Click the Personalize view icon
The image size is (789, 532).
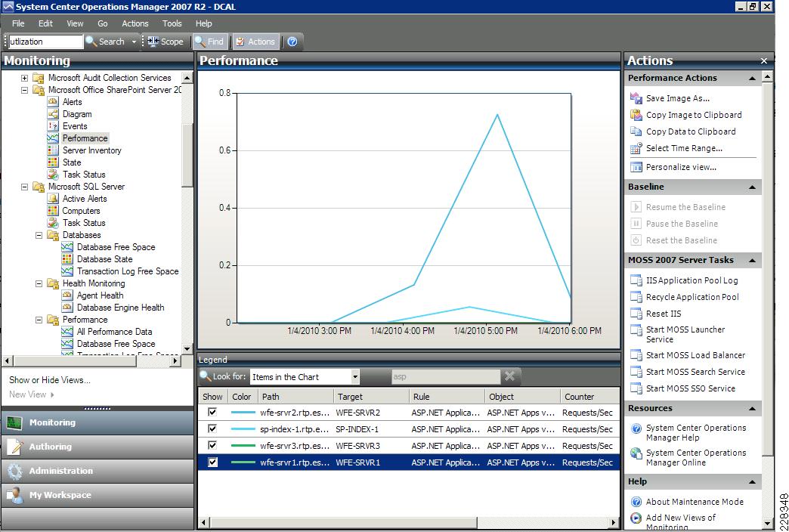pos(636,167)
